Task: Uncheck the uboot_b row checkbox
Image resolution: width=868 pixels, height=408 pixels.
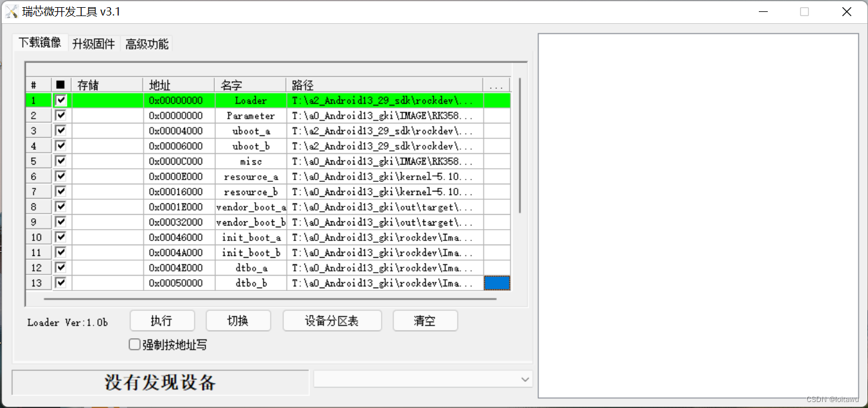Action: point(61,146)
